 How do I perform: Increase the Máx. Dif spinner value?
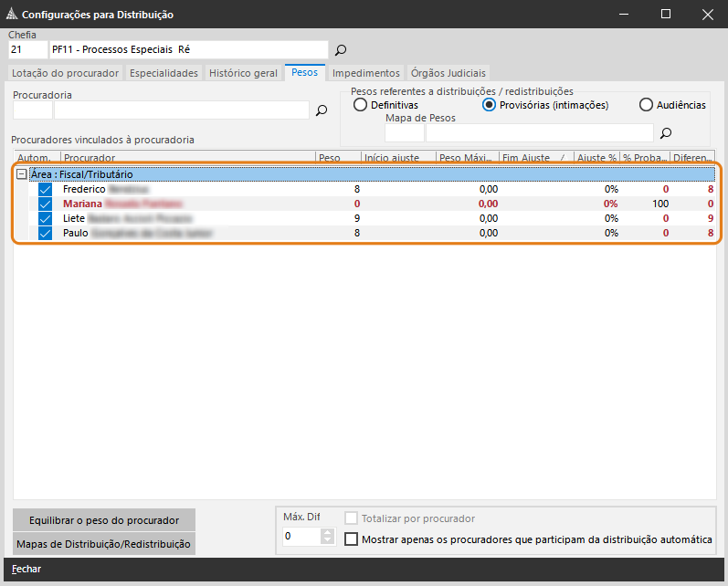tap(329, 532)
